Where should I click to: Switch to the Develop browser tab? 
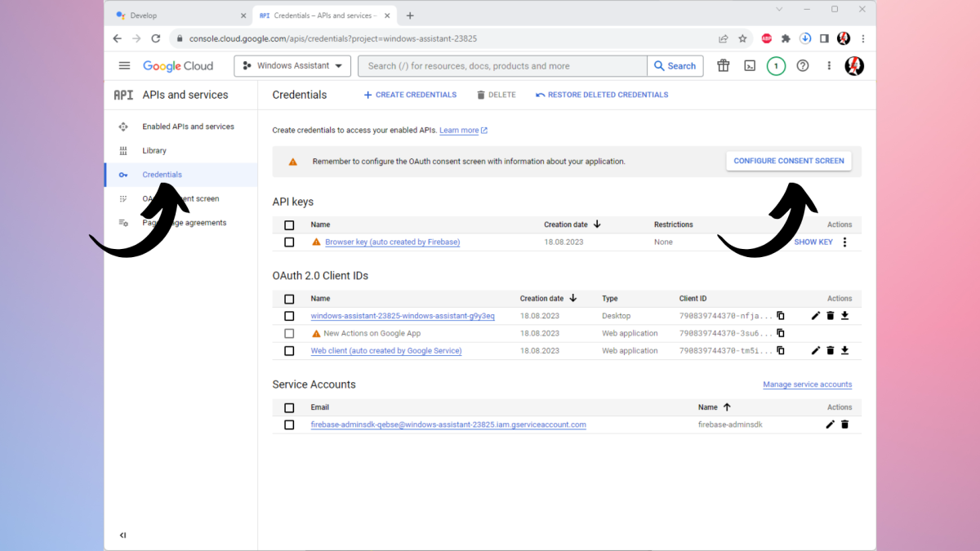tap(180, 16)
